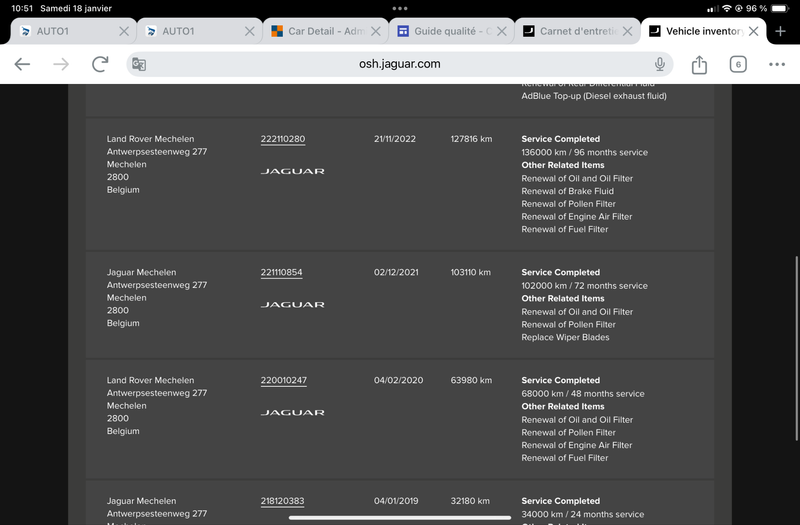Tap the microphone voice search icon
The image size is (800, 525).
click(x=660, y=64)
